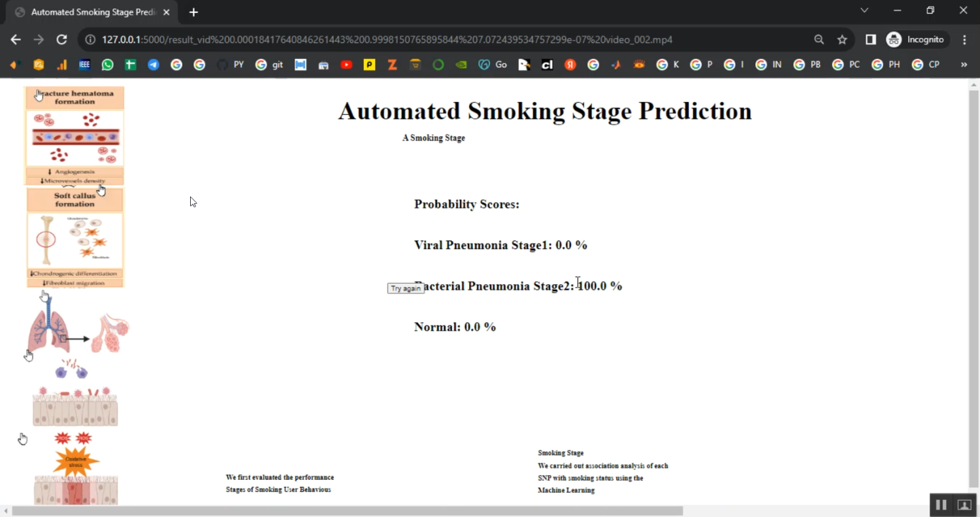This screenshot has width=980, height=517.
Task: Open the IEEE bookmark
Action: (84, 65)
